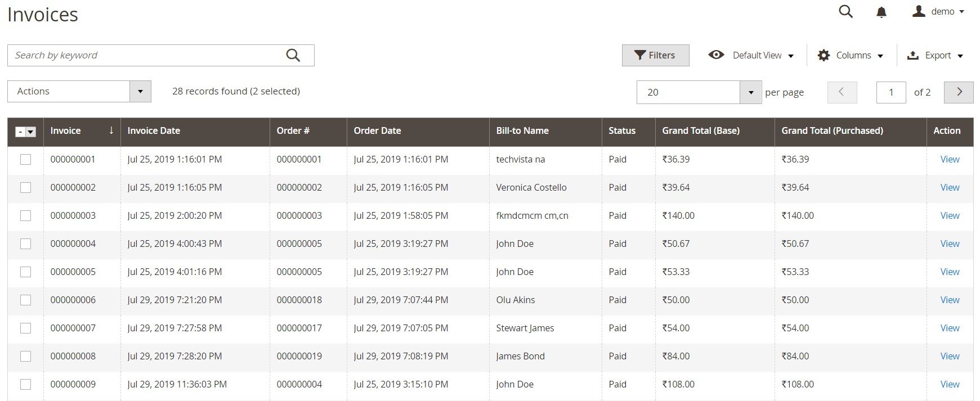Select checkbox for invoice 000000004
Screen dimensions: 980x401
25,244
